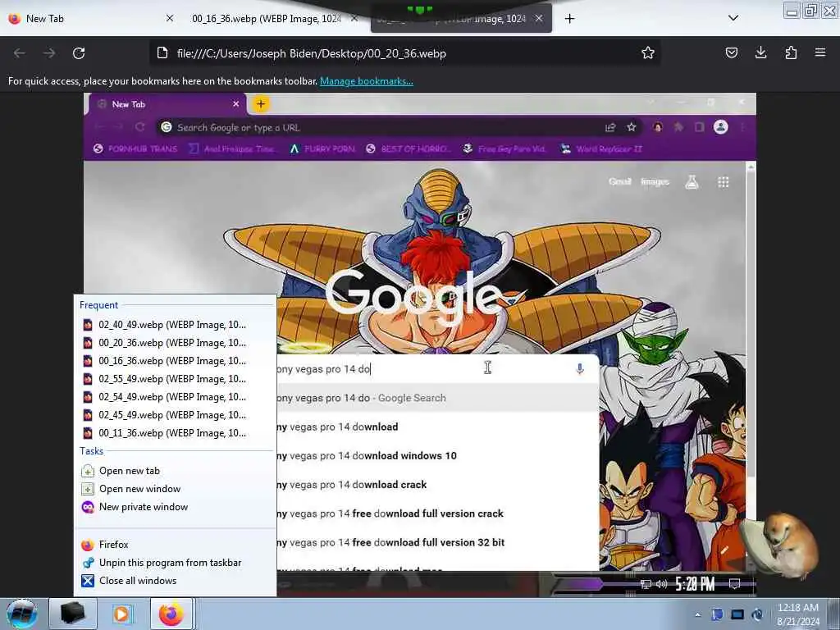Screen dimensions: 840x630
Task: Save page to Pocket
Action: (731, 52)
